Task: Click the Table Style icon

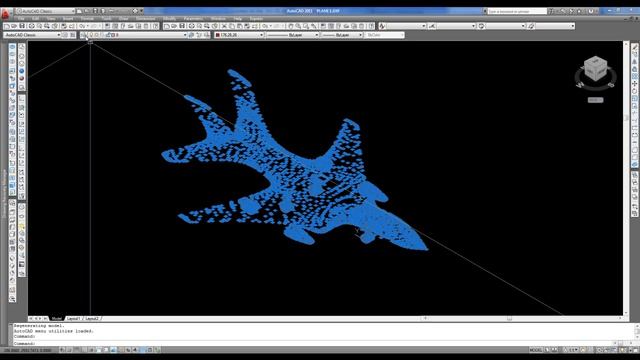Action: [482, 26]
